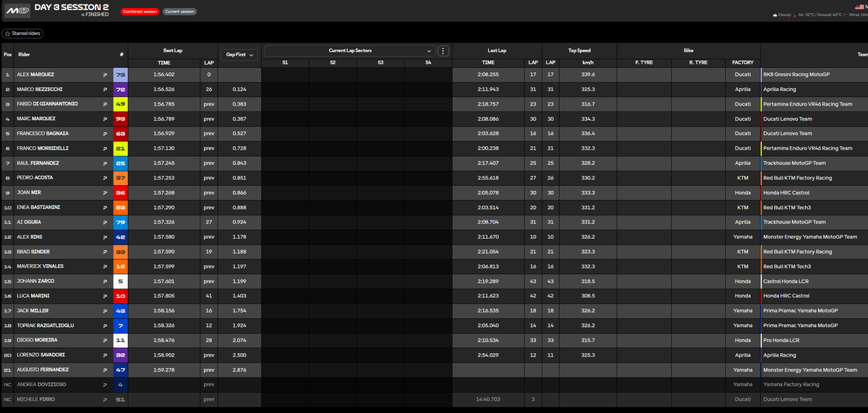Viewport: 868px width, 413px height.
Task: Expand the Current Lap Sectors dropdown
Action: (351, 51)
